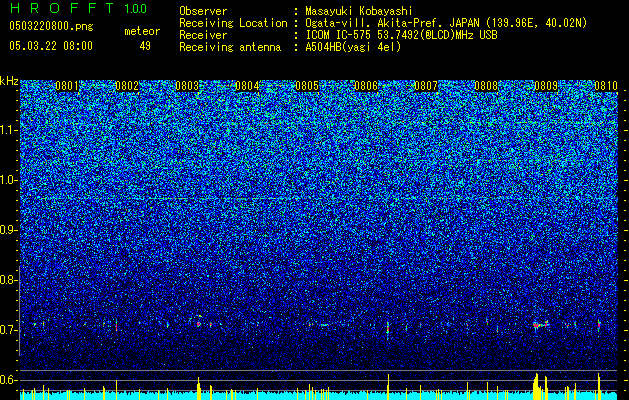
Task: Click the date stamp 05.03.22 08:00
Action: point(51,46)
